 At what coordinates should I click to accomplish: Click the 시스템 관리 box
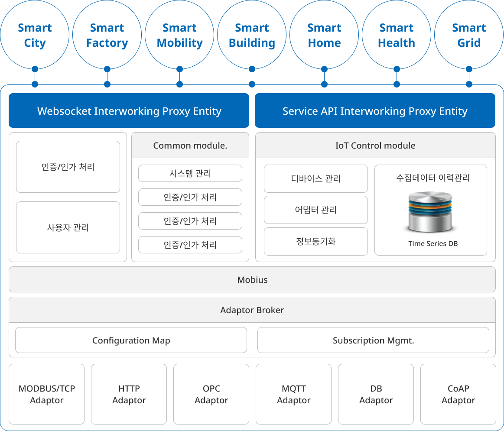point(190,173)
